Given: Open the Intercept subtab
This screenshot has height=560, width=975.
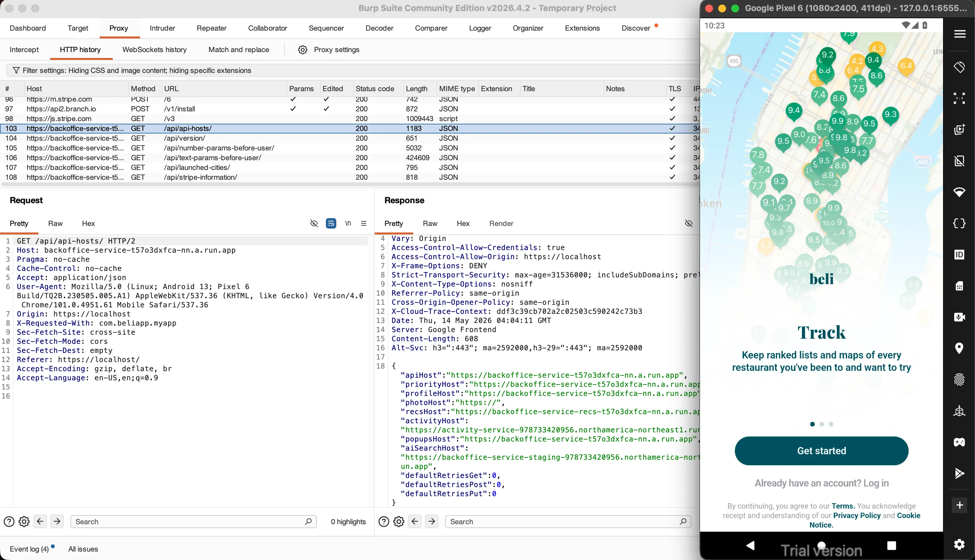Looking at the screenshot, I should (24, 49).
